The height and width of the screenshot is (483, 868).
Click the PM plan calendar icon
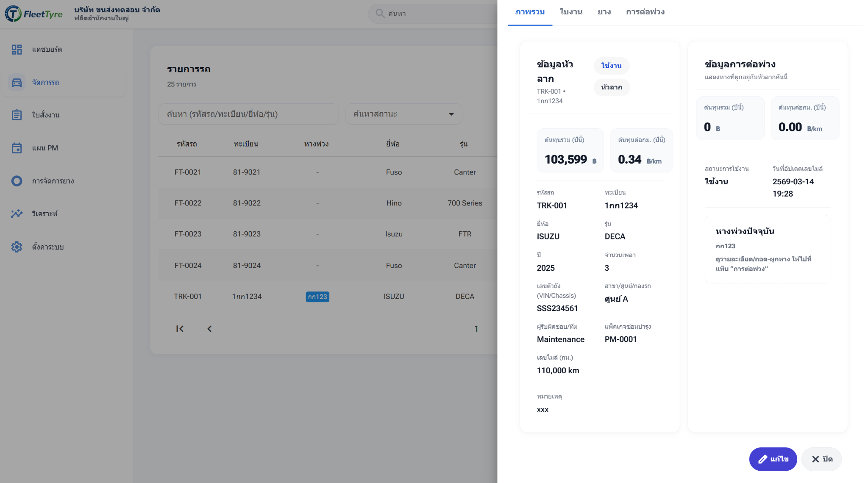[17, 148]
